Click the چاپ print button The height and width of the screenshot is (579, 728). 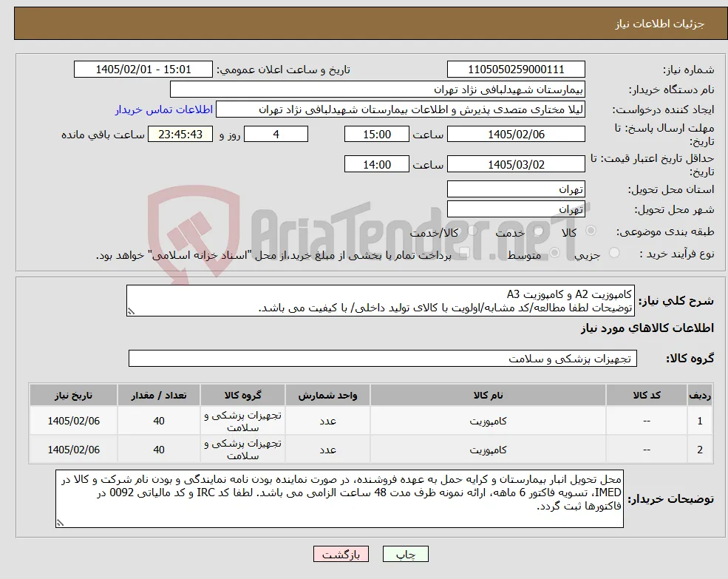coord(405,554)
